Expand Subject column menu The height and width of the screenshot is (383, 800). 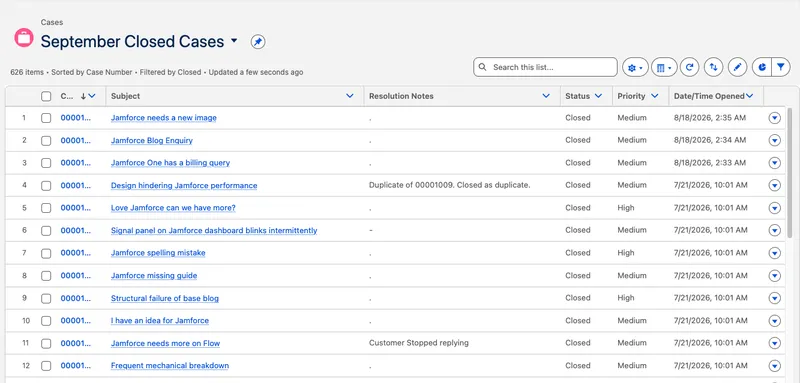(x=349, y=96)
